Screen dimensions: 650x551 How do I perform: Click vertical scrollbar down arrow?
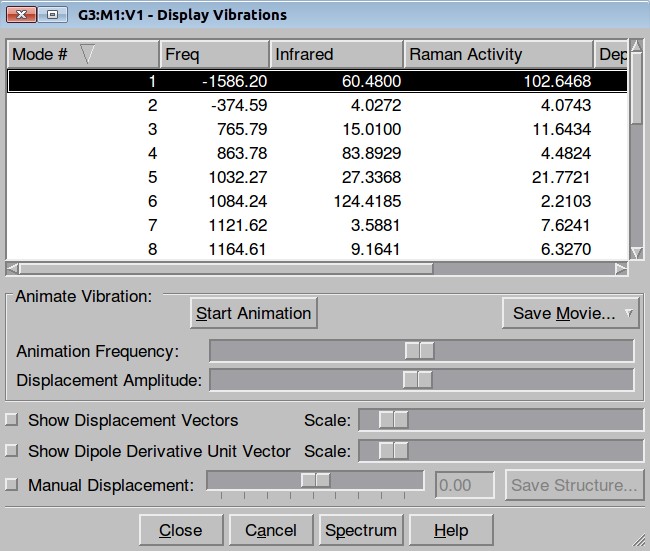pos(636,253)
